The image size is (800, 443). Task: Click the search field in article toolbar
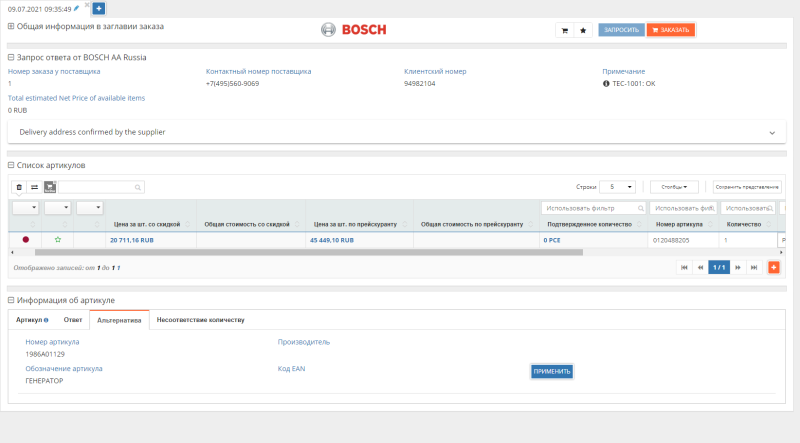(101, 187)
